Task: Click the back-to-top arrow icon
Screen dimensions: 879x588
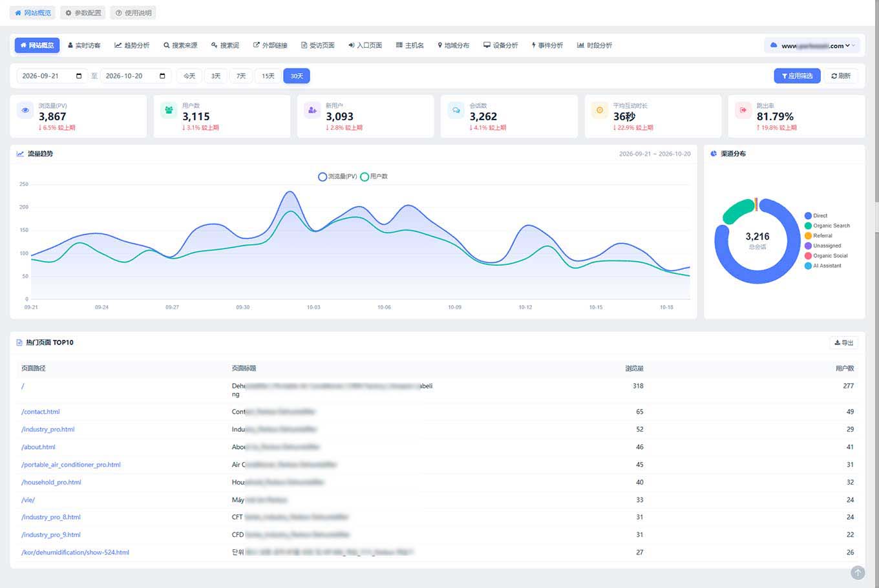Action: tap(858, 572)
